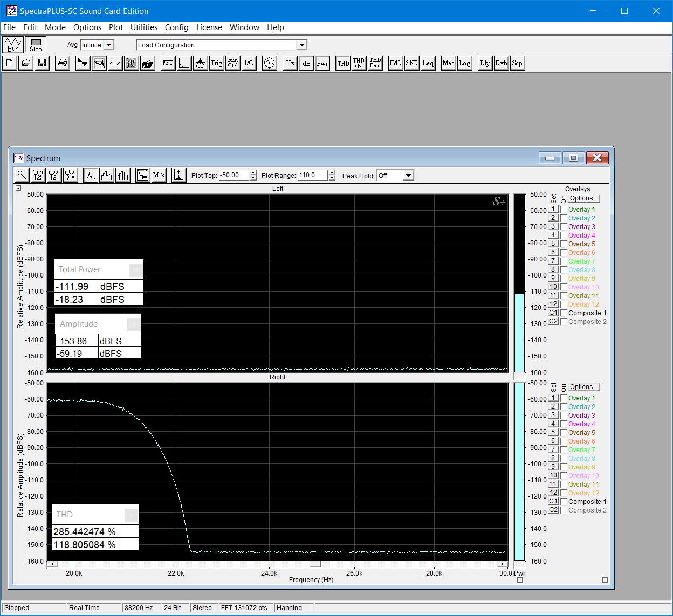Viewport: 673px width, 616px height.
Task: Open the Config menu
Action: (176, 27)
